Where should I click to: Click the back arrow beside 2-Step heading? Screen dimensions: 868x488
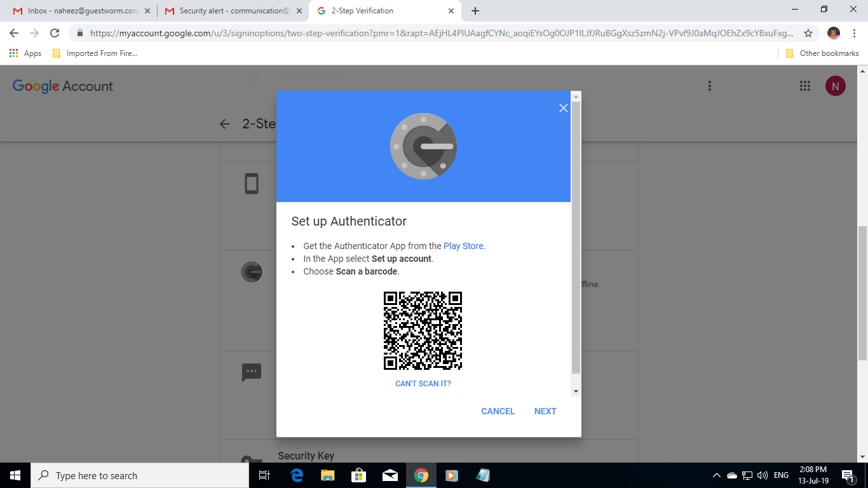[224, 124]
